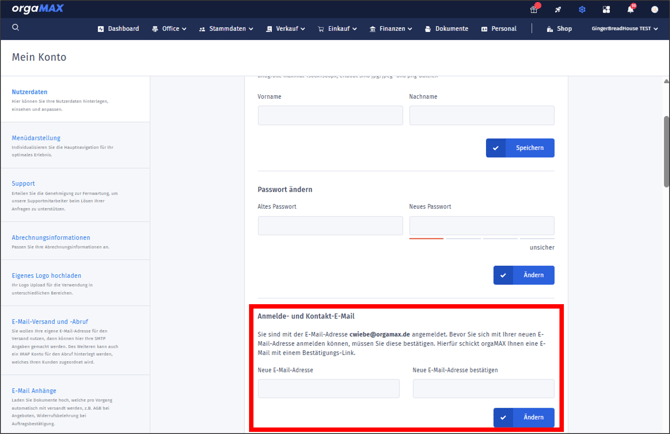Click the rocket icon in header
The height and width of the screenshot is (434, 670).
point(558,9)
